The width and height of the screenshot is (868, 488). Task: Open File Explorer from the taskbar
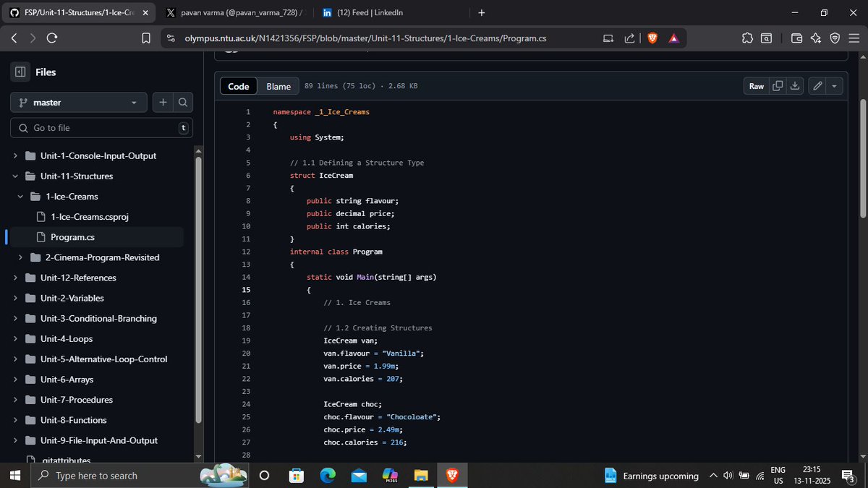click(420, 475)
